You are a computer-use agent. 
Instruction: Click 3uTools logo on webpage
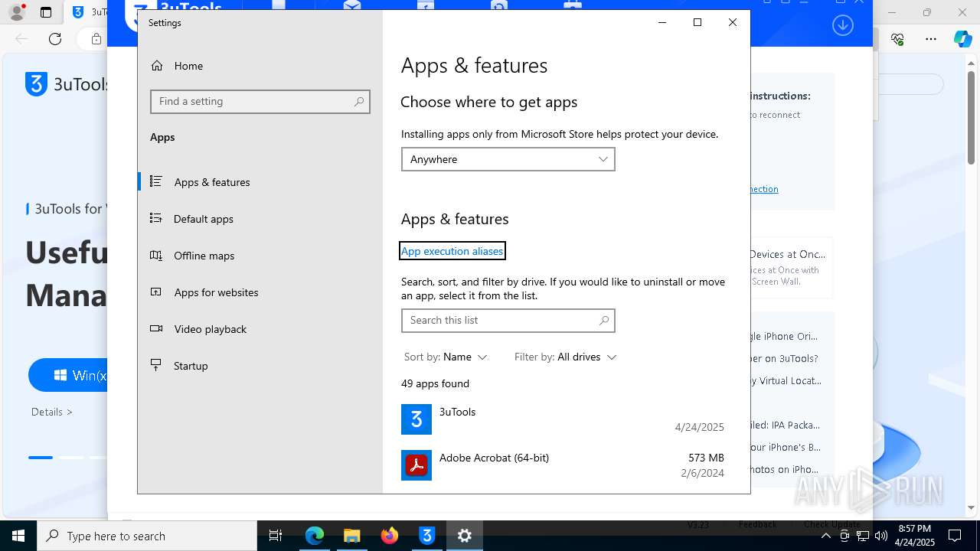(67, 84)
